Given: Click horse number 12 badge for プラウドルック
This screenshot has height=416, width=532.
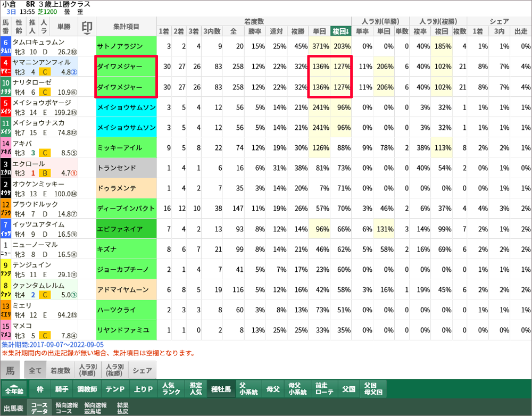Looking at the screenshot, I should coord(6,209).
